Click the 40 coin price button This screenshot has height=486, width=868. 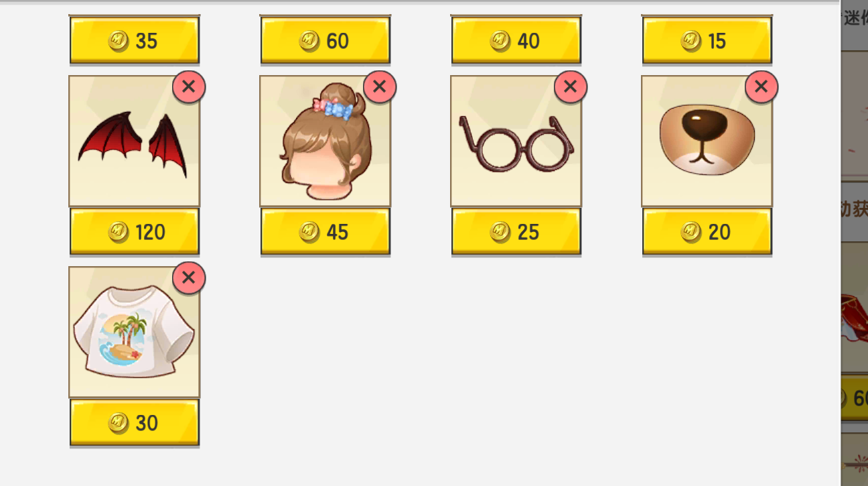pos(516,41)
